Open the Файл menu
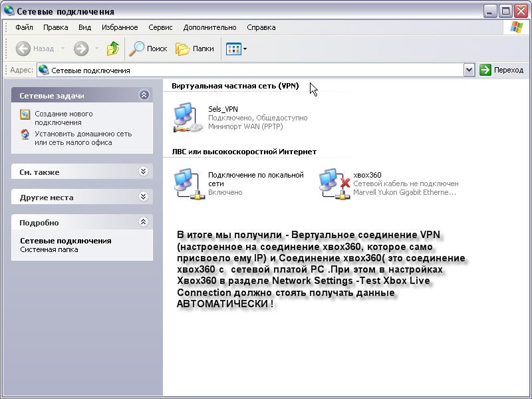532x399 pixels. 24,27
